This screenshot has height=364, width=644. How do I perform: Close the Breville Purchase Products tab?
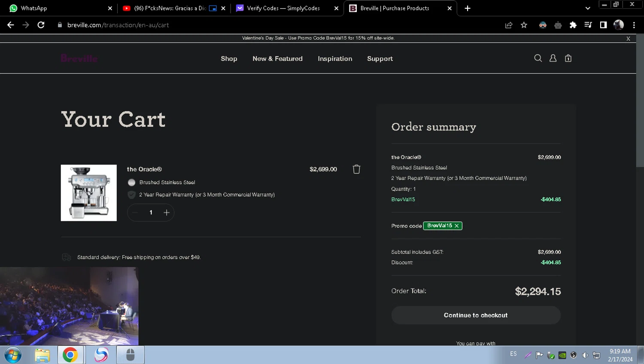click(x=450, y=8)
